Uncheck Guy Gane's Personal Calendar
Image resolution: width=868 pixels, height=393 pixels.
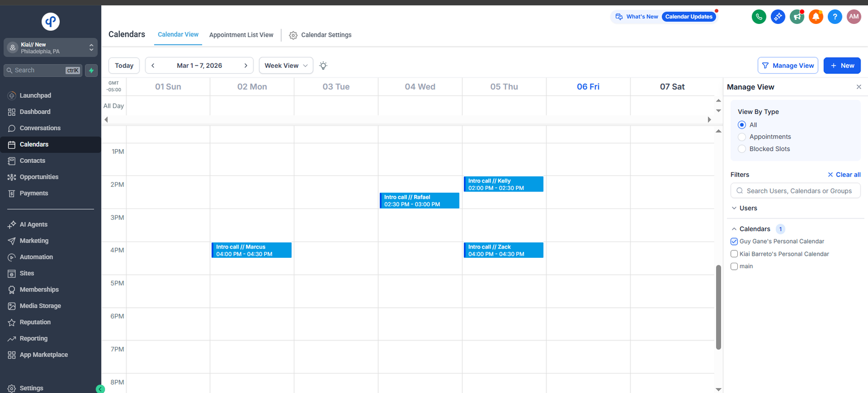[734, 242]
